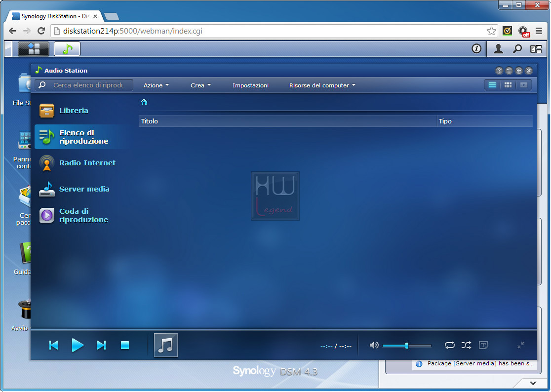Click the search magnifier in Audio Station
Image resolution: width=551 pixels, height=392 pixels.
pyautogui.click(x=42, y=85)
